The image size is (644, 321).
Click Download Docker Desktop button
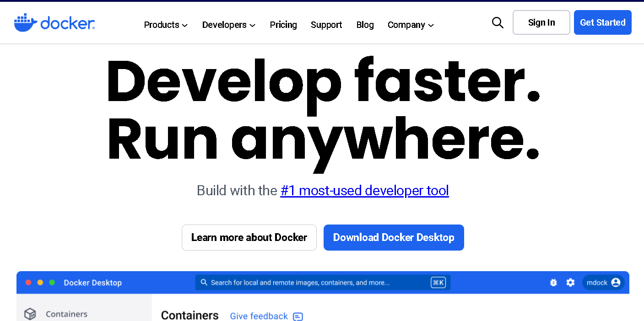(394, 237)
